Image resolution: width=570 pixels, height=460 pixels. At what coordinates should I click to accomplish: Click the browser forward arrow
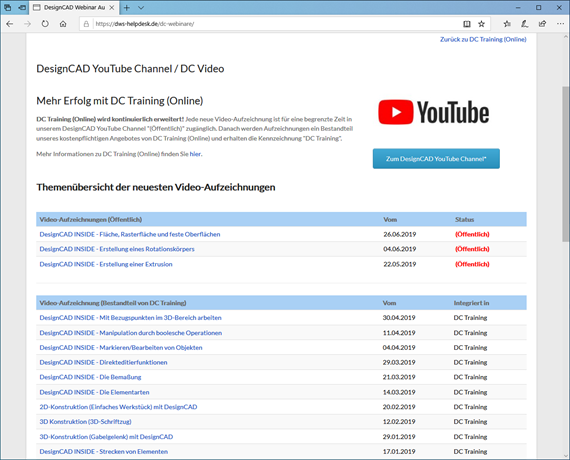click(x=27, y=24)
